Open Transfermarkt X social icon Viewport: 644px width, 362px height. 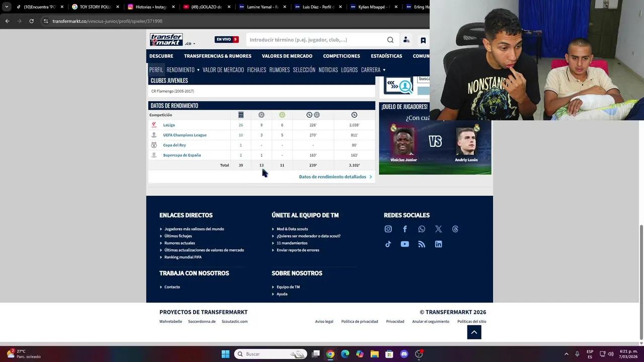click(439, 229)
